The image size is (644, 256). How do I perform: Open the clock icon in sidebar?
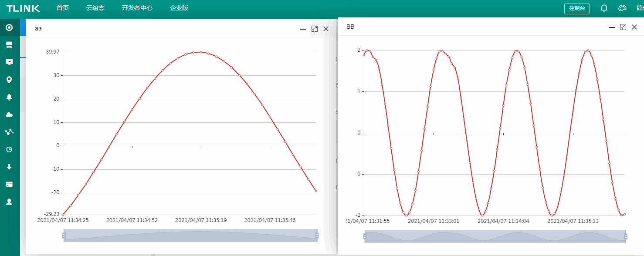(x=9, y=149)
